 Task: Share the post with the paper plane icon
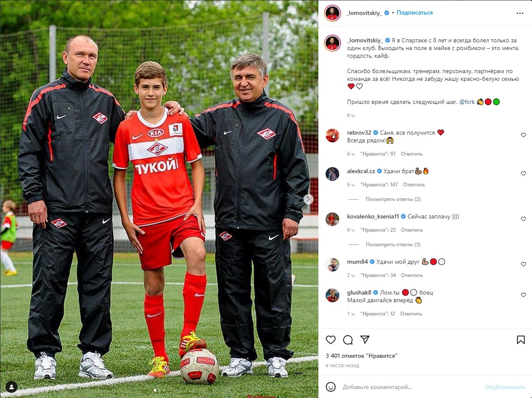coord(364,339)
